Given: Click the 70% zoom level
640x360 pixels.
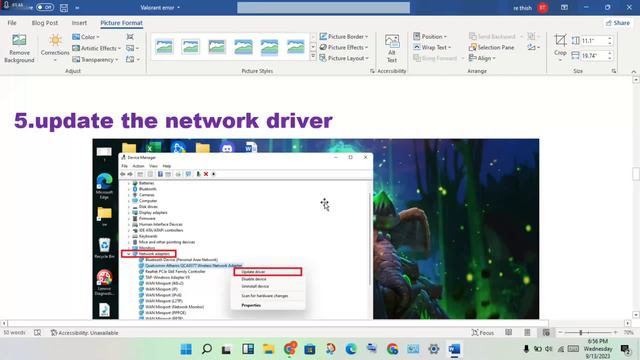Looking at the screenshot, I should pyautogui.click(x=629, y=333).
